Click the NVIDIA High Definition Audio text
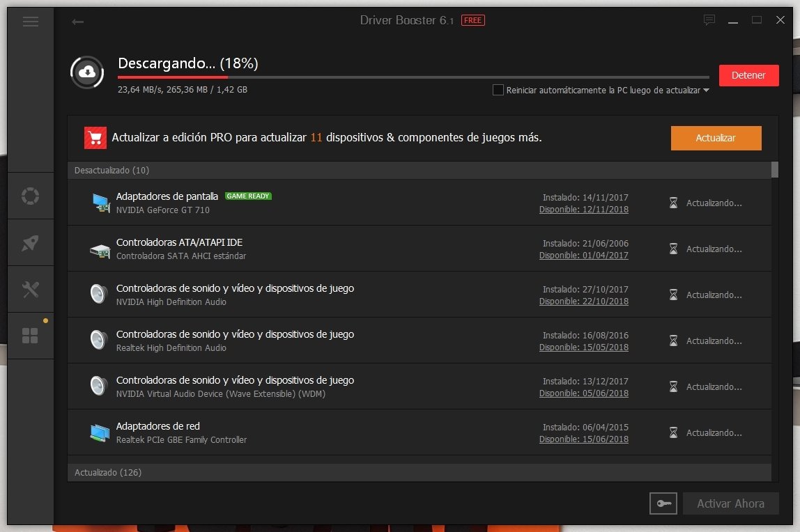This screenshot has height=532, width=800. coord(171,302)
